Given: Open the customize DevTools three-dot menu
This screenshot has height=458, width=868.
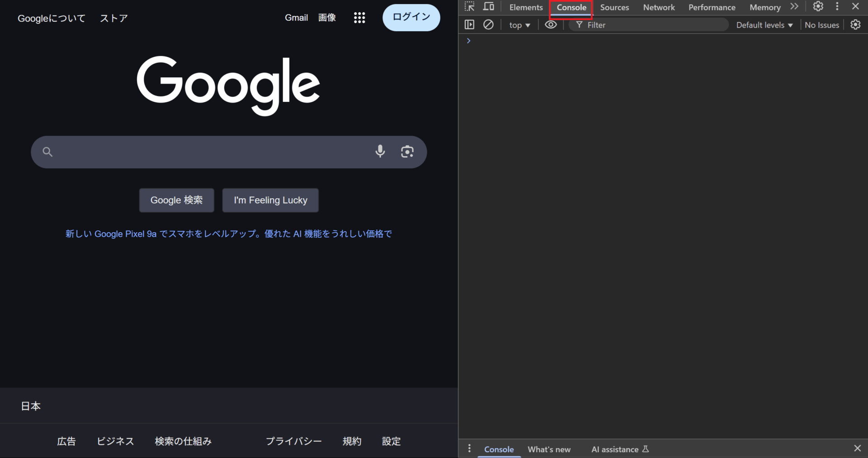Looking at the screenshot, I should [837, 6].
